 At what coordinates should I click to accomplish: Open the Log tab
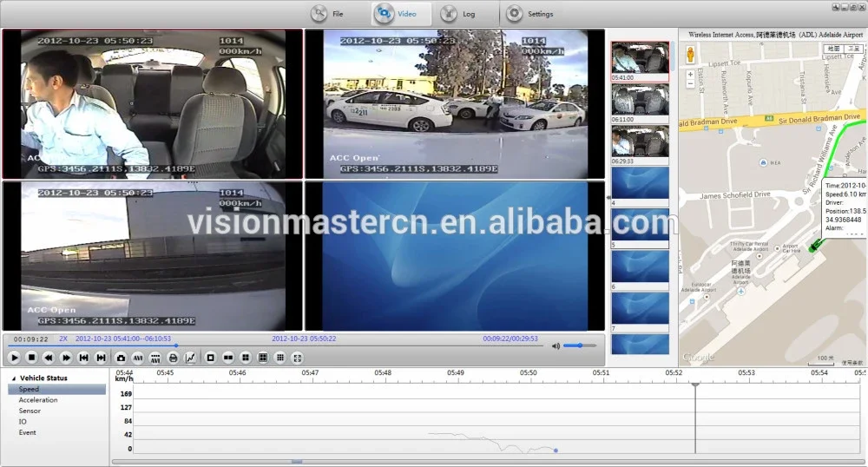pyautogui.click(x=459, y=14)
